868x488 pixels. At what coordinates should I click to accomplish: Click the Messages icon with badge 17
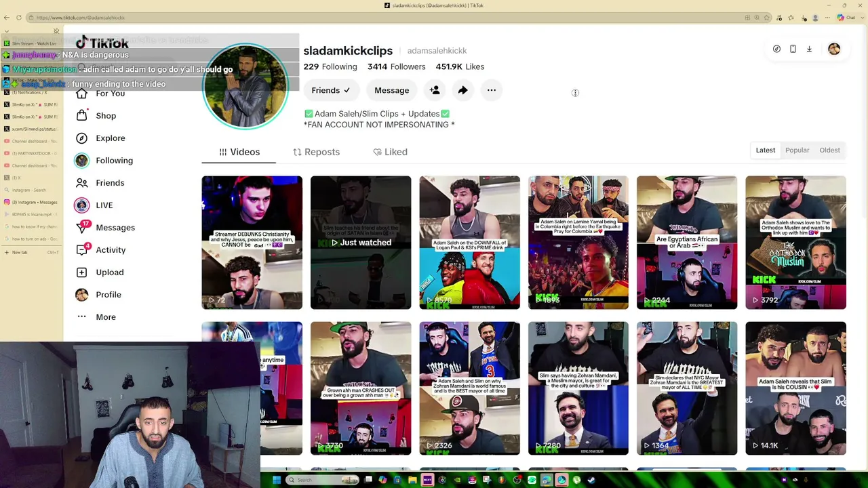(82, 227)
